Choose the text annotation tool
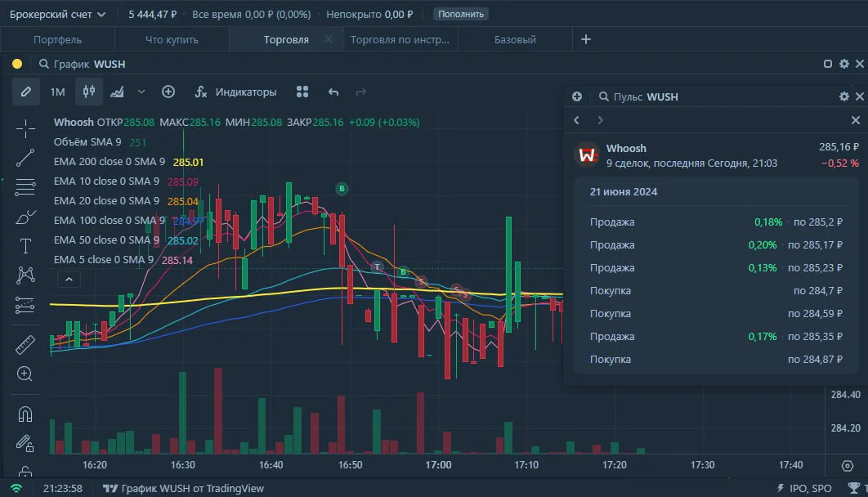Viewport: 868px width, 497px height. pos(25,246)
